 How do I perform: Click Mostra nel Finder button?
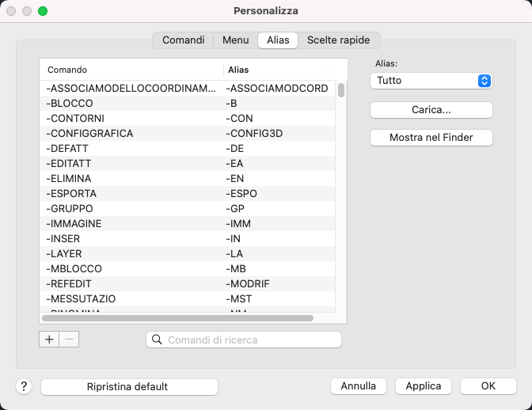pos(431,138)
